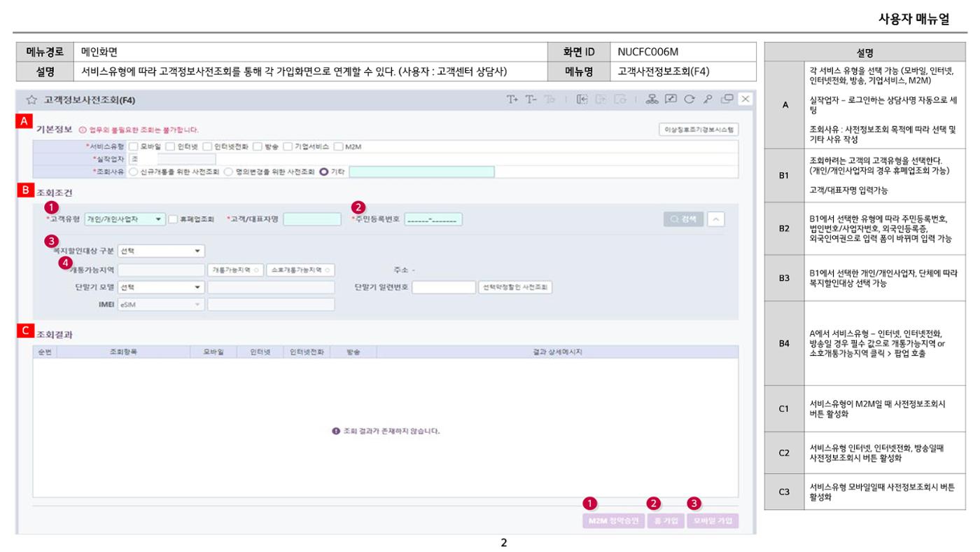The width and height of the screenshot is (980, 552).
Task: Click the 단말기 일련번호 input field
Action: coord(444,287)
